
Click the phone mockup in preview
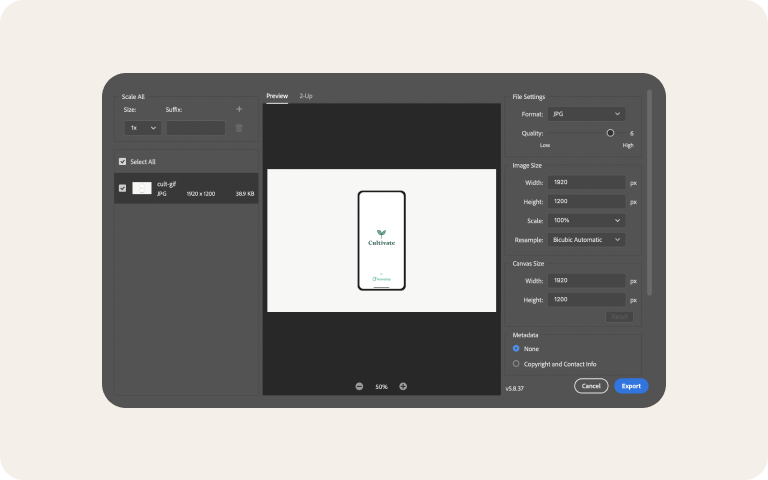point(382,240)
